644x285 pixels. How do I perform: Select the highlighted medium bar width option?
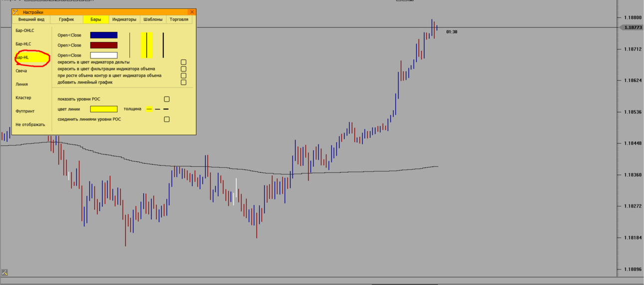click(x=147, y=45)
